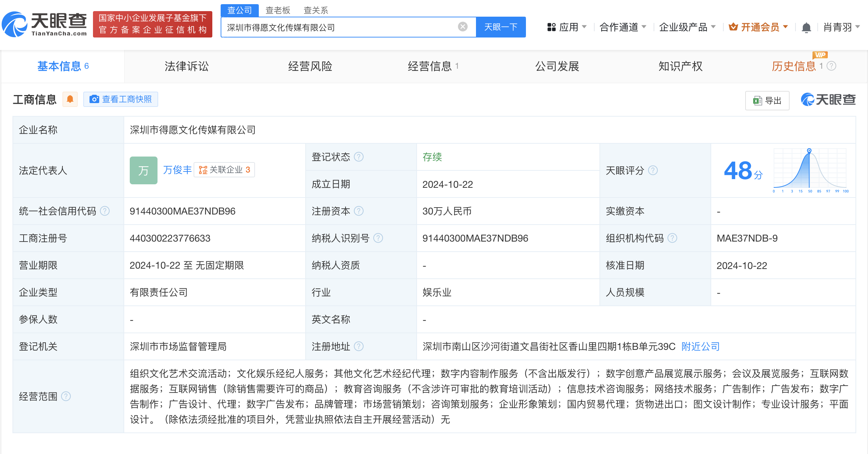The image size is (868, 454).
Task: Click the score distribution chart
Action: point(810,170)
